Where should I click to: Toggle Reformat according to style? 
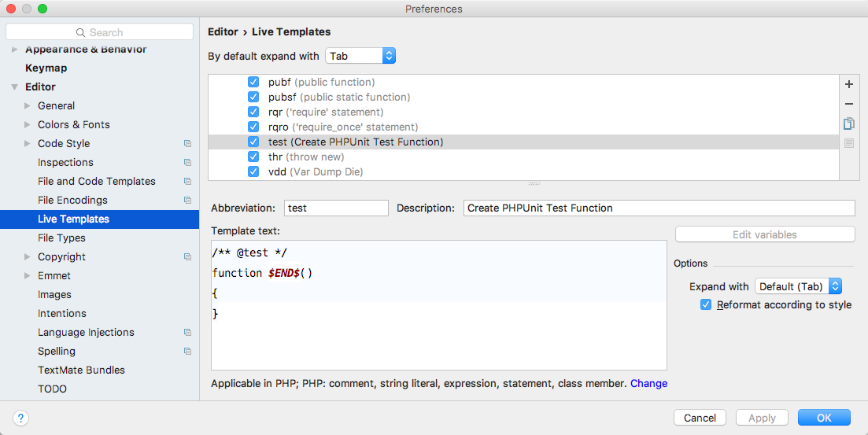[x=706, y=304]
